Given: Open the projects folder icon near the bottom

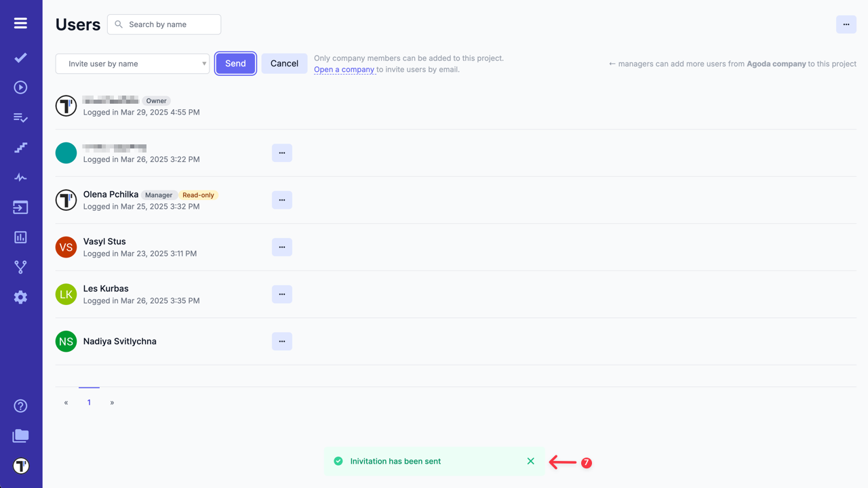Looking at the screenshot, I should [20, 435].
